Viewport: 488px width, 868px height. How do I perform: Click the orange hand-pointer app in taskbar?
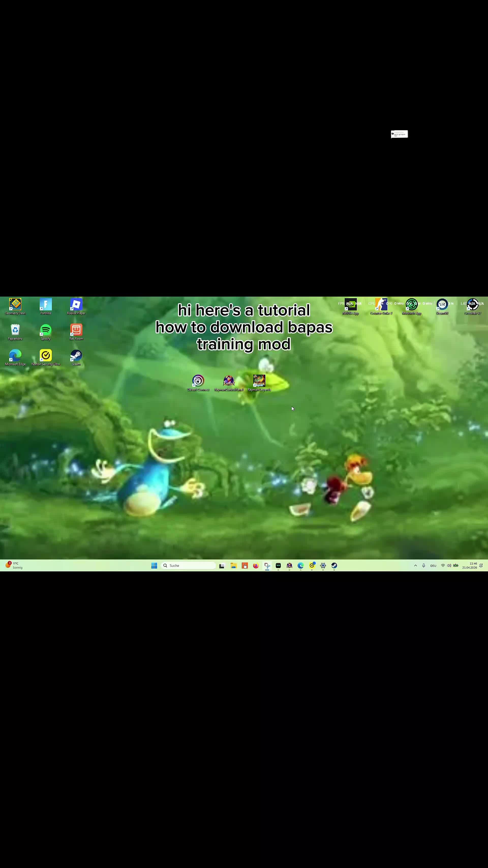click(245, 566)
